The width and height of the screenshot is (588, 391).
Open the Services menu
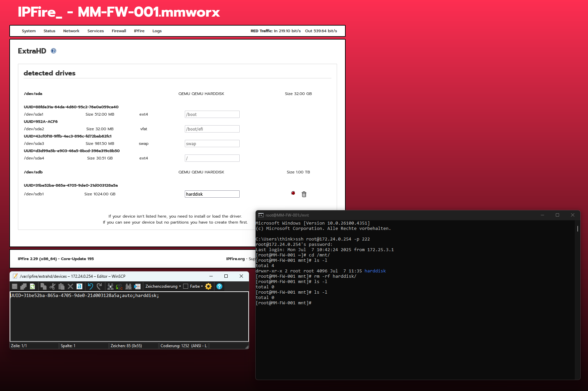tap(95, 31)
